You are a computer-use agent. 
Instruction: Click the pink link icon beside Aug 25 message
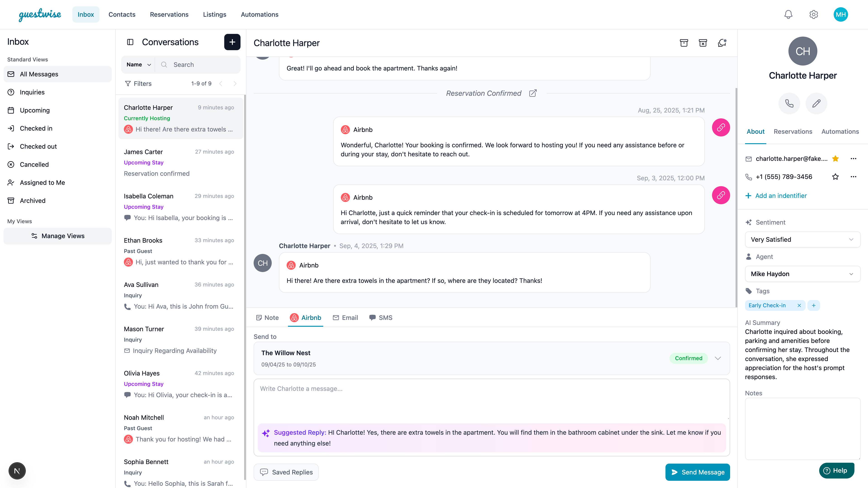click(x=721, y=128)
